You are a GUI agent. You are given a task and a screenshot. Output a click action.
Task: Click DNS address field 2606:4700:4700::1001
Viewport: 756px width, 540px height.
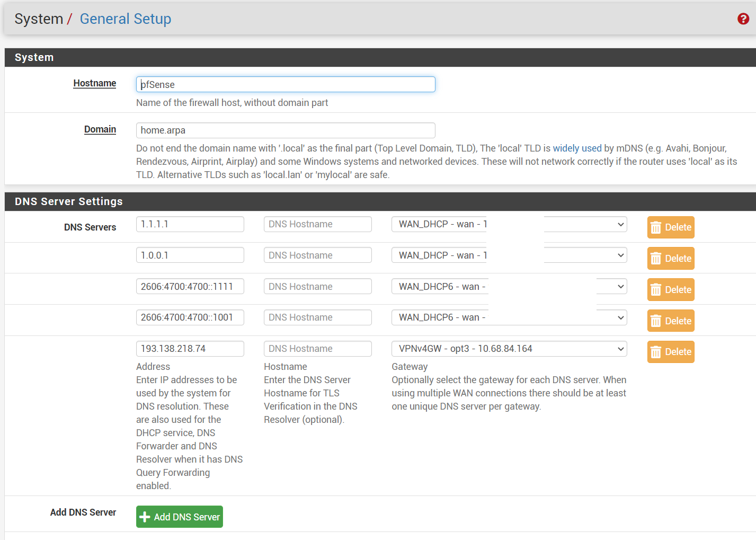190,317
